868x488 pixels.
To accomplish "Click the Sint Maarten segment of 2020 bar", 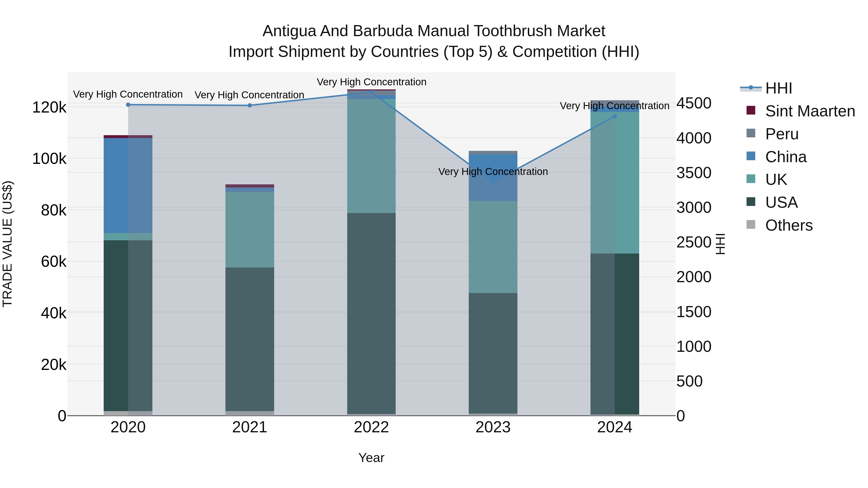I will click(x=128, y=137).
